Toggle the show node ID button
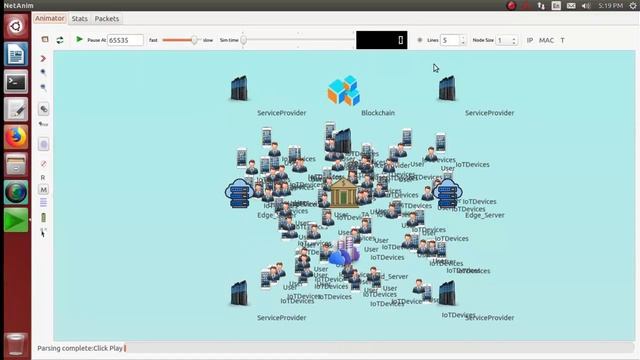640x360 pixels. point(44,109)
